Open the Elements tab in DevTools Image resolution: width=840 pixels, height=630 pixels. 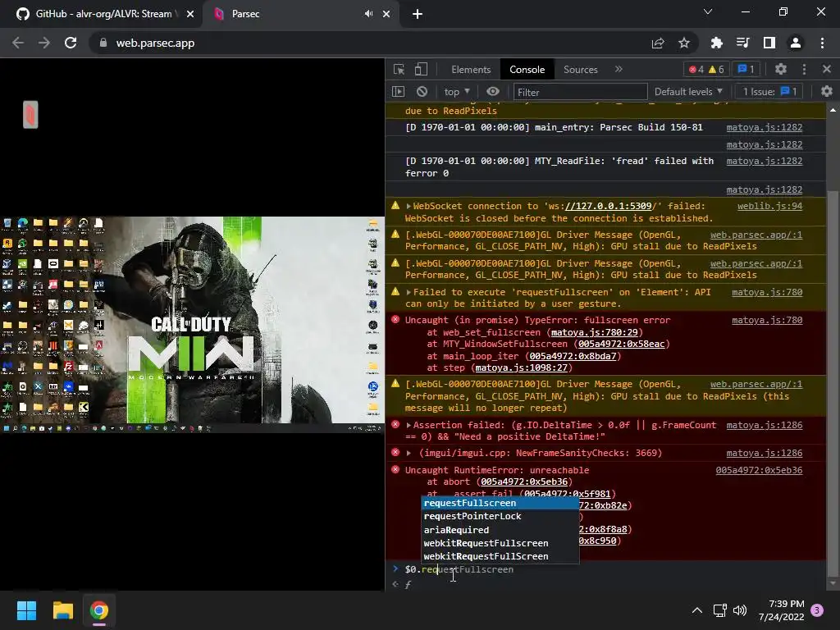471,70
